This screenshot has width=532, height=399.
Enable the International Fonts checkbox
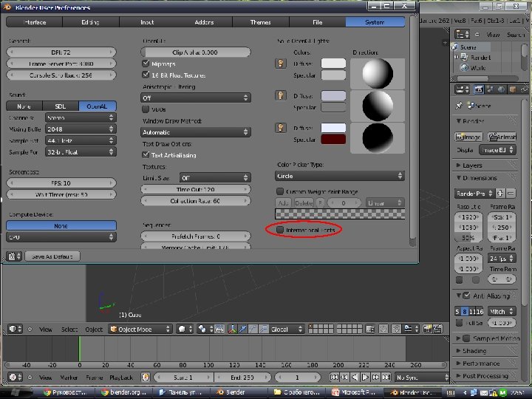pos(280,231)
